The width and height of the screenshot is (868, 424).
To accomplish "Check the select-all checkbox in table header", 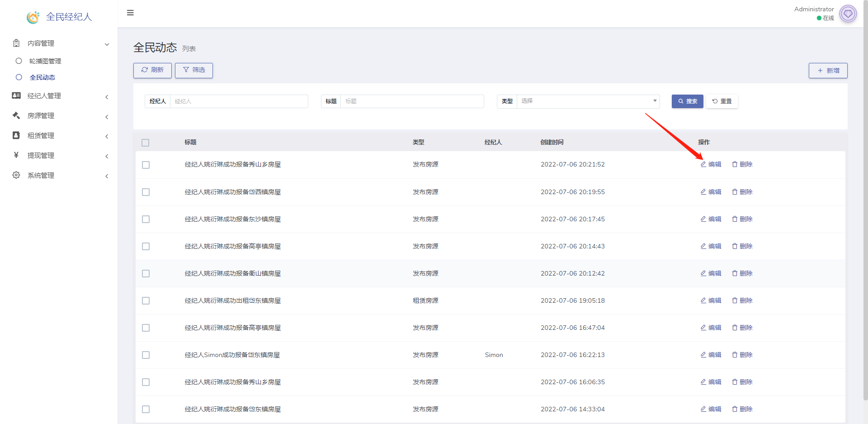I will pos(145,143).
